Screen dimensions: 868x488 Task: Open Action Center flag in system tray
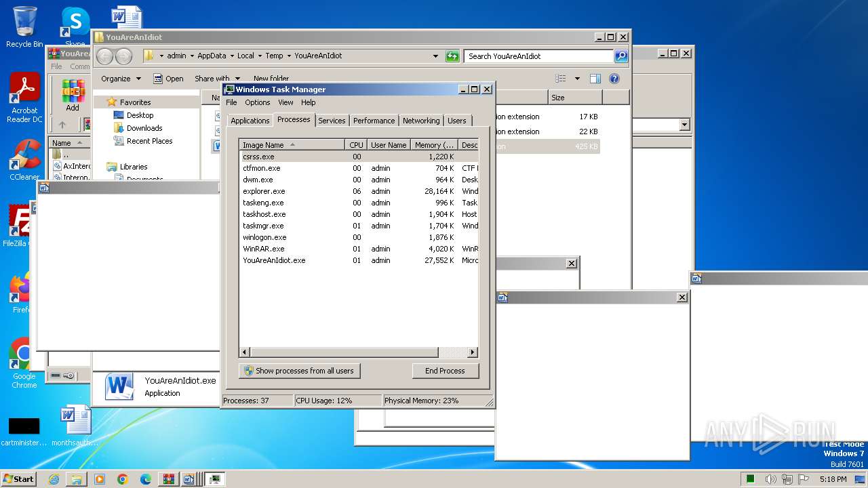(805, 479)
